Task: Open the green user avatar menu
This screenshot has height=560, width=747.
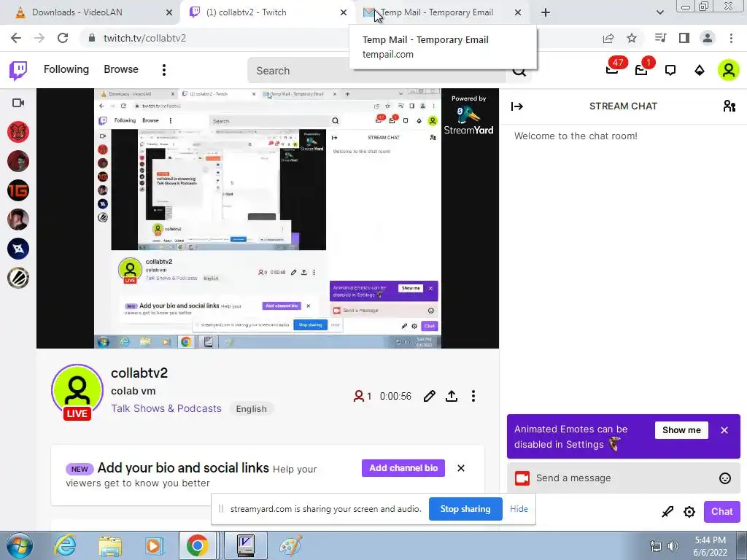Action: click(729, 70)
